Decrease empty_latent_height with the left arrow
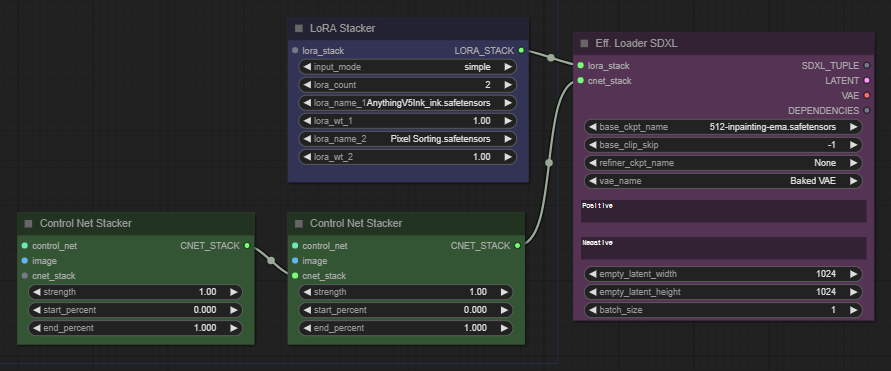The image size is (891, 371). click(593, 292)
